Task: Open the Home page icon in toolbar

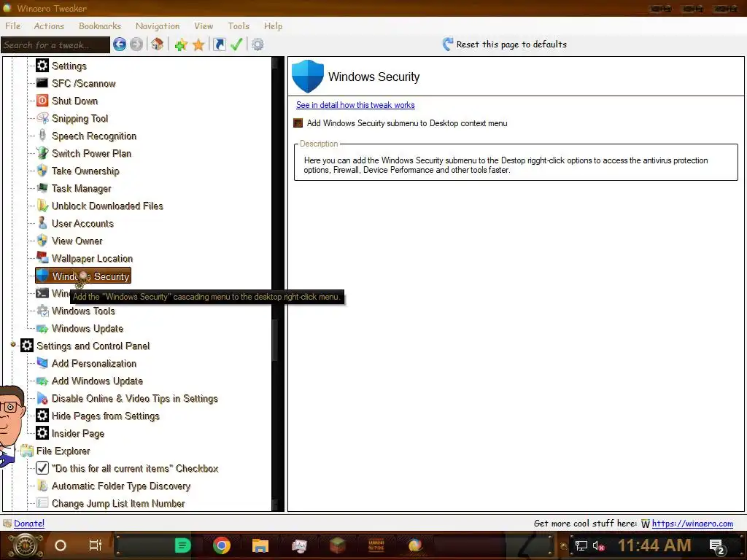Action: 158,44
